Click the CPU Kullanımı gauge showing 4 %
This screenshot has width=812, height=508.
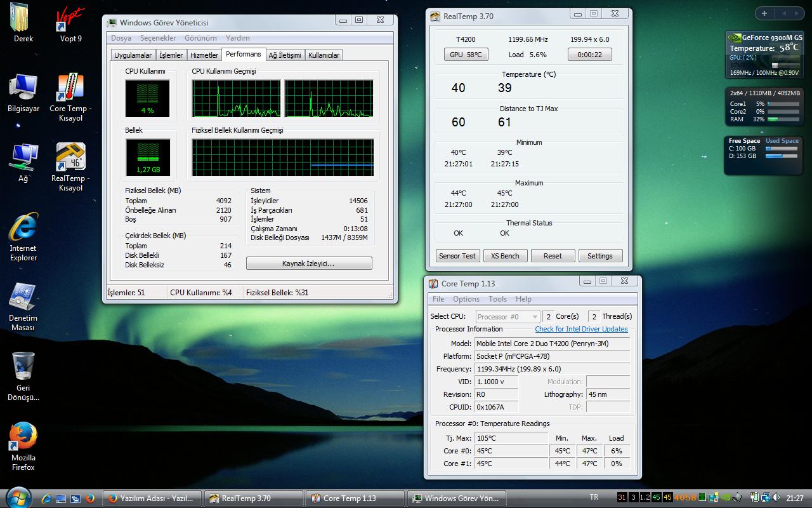[147, 98]
